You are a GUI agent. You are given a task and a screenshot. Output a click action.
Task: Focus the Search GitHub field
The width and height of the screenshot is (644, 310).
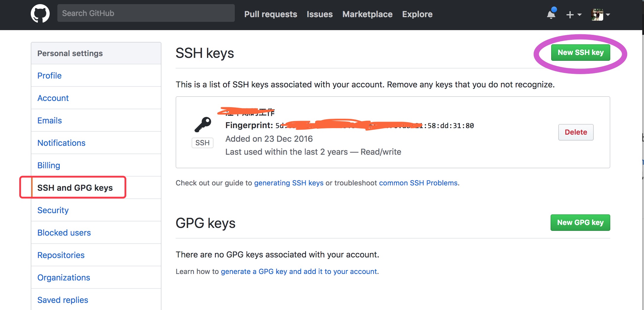[146, 13]
